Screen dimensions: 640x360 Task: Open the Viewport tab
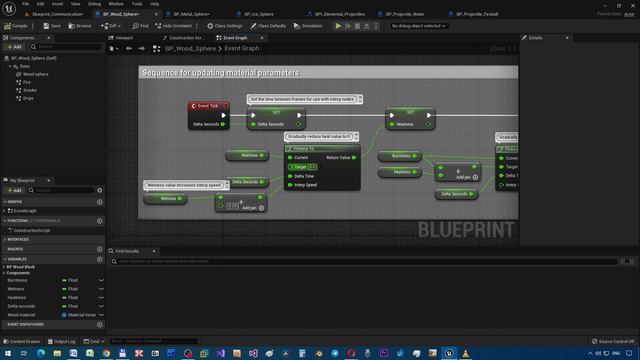(124, 38)
